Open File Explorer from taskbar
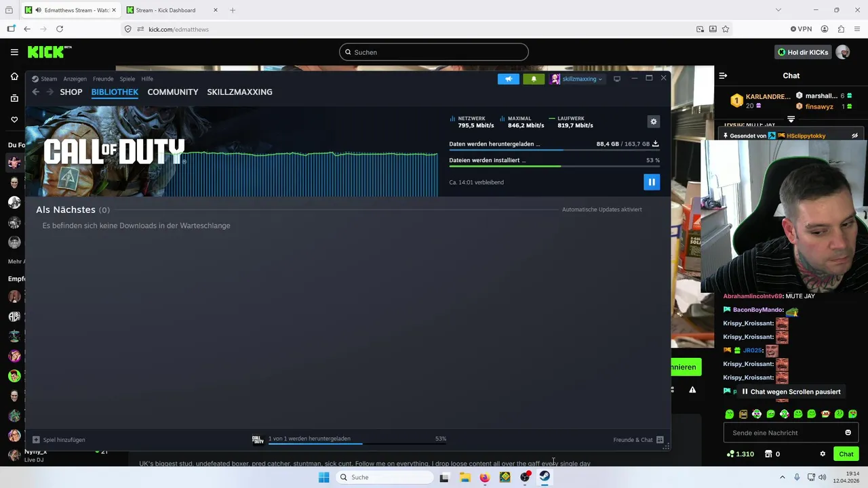 pyautogui.click(x=465, y=477)
